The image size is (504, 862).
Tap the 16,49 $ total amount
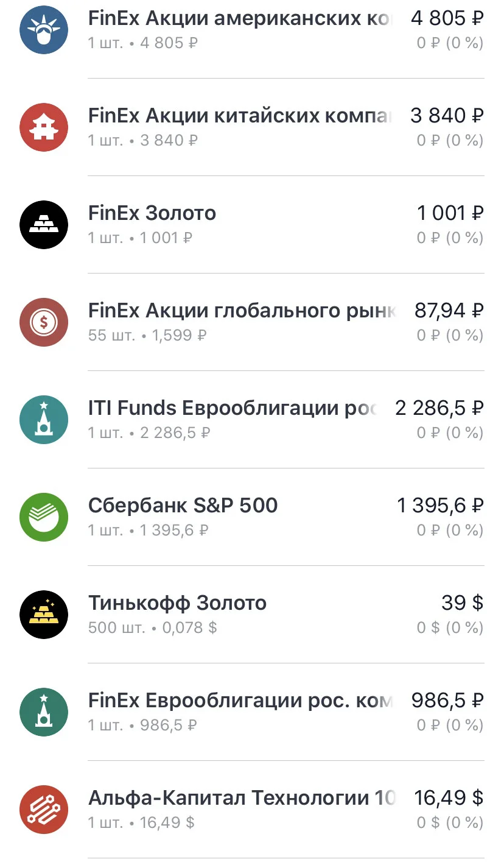[x=449, y=798]
